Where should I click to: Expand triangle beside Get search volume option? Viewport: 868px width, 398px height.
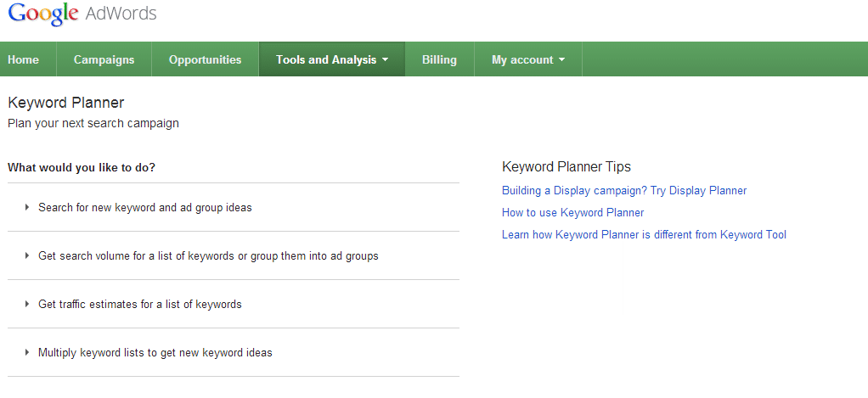click(x=26, y=255)
